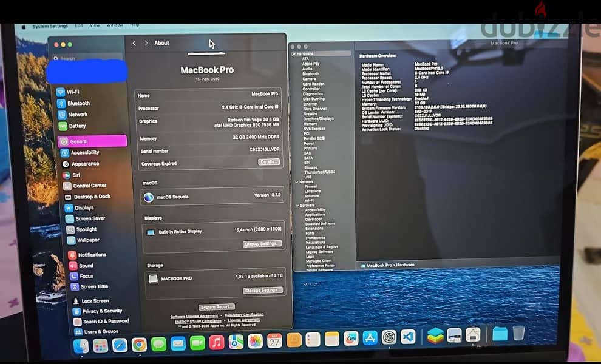Go back using the left chevron
Screen dimensions: 601x364
[134, 43]
